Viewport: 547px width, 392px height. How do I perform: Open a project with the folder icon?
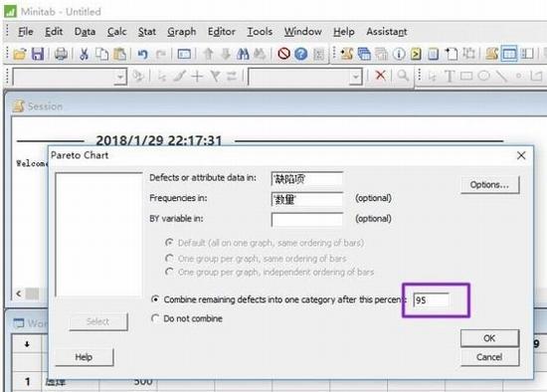(x=20, y=54)
